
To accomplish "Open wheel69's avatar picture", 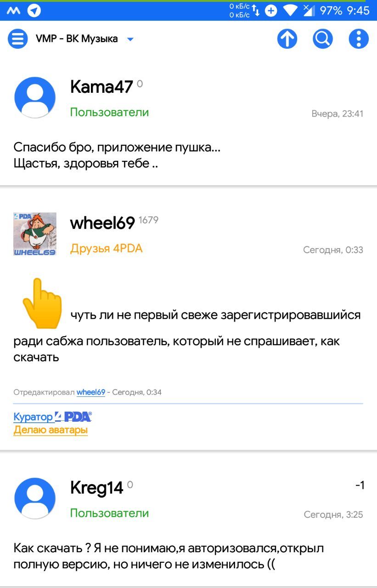I will (x=35, y=234).
